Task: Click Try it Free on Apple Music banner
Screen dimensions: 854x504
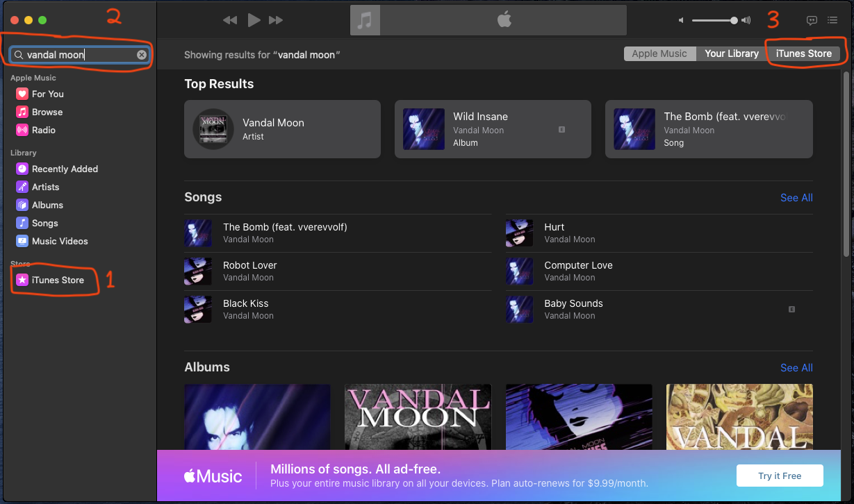Action: tap(780, 476)
